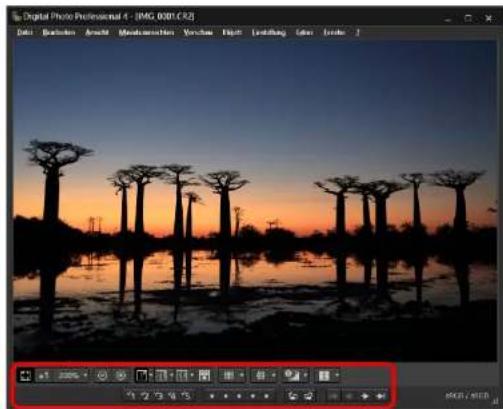Set check mark 5 on the image
The height and width of the screenshot is (409, 503).
[x=186, y=396]
